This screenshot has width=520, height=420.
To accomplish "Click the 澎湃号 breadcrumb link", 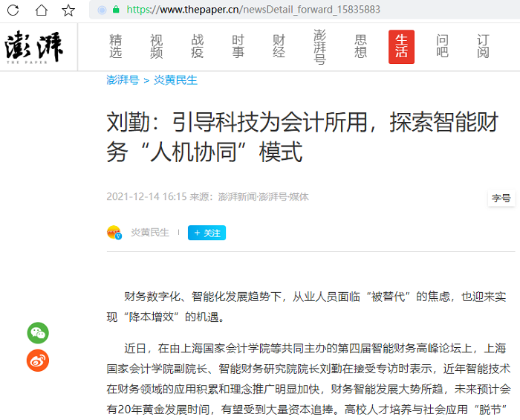I will tap(123, 80).
